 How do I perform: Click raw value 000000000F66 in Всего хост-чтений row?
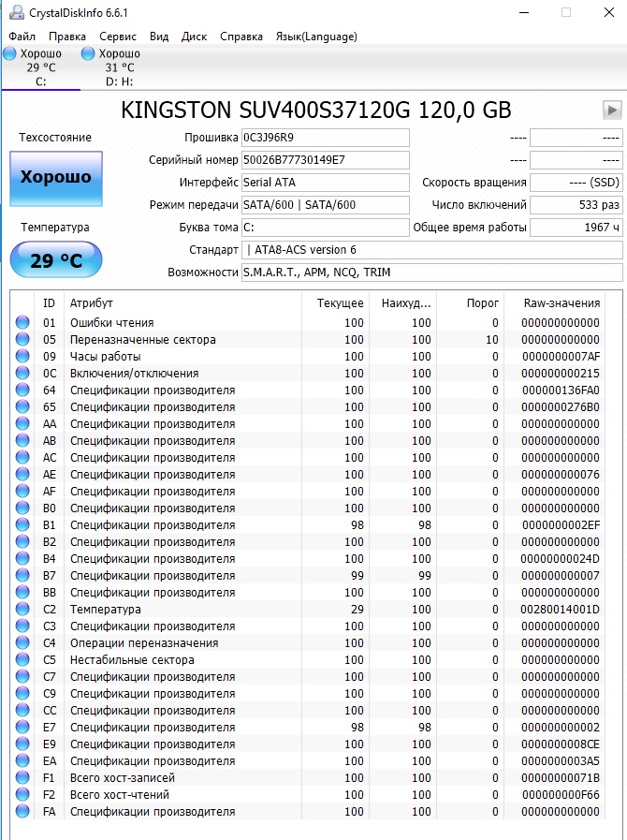561,794
